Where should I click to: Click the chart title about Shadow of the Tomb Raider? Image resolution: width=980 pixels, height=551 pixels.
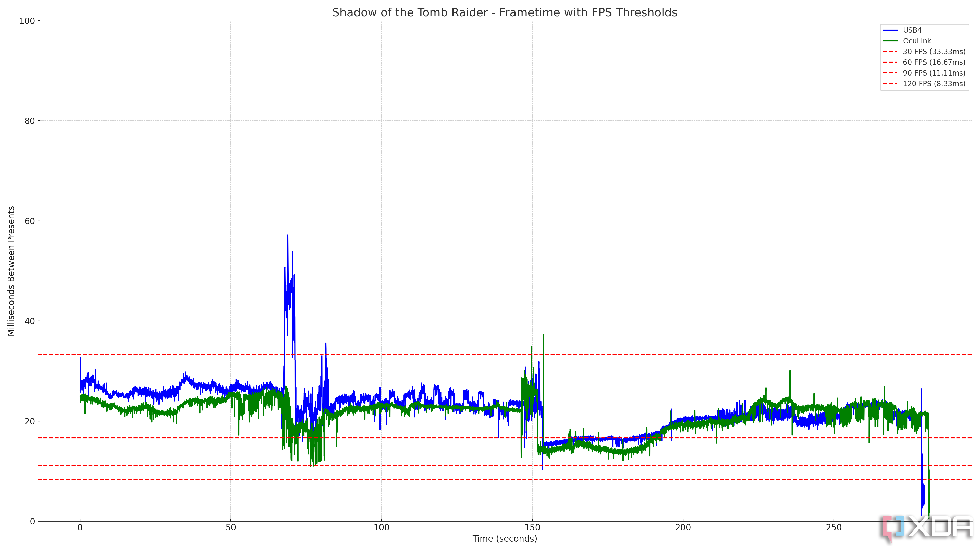505,12
